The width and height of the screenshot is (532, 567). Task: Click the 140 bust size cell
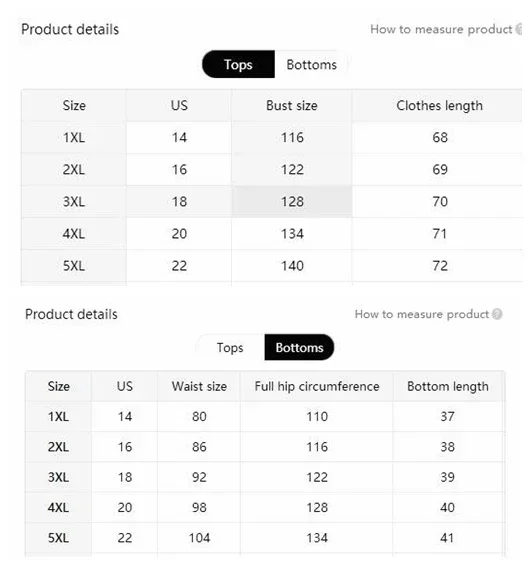tap(292, 266)
